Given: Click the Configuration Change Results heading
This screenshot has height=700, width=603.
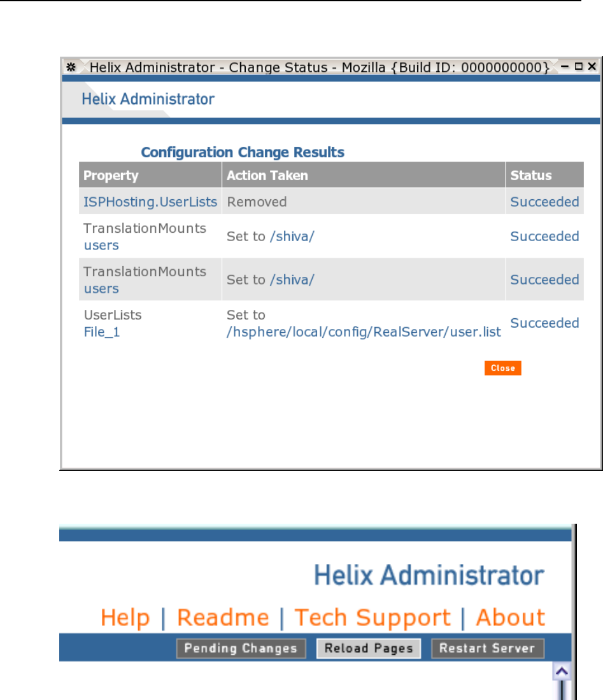Looking at the screenshot, I should [x=243, y=152].
